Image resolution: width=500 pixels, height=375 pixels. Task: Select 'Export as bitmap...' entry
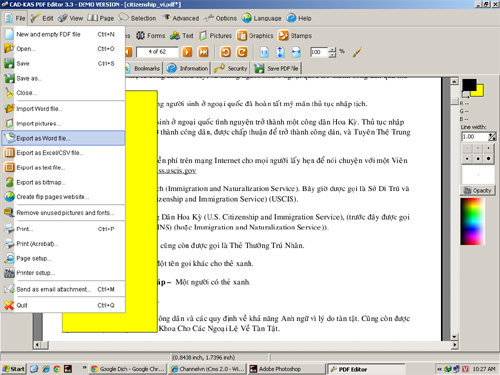point(63,182)
